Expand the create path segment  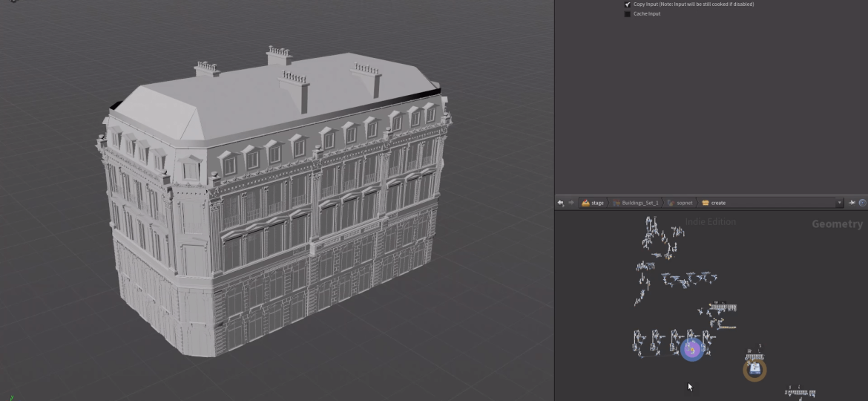717,203
